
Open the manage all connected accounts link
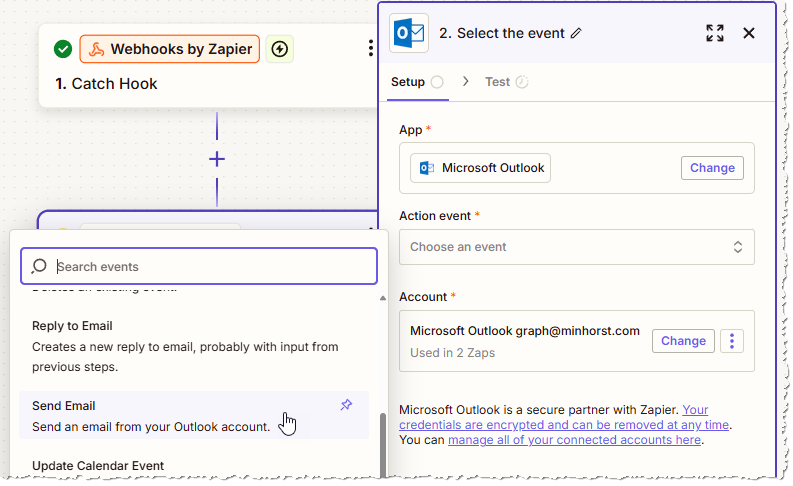575,440
